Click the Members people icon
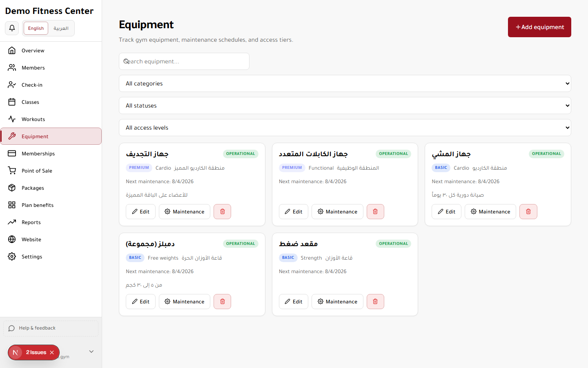588x368 pixels. (12, 68)
